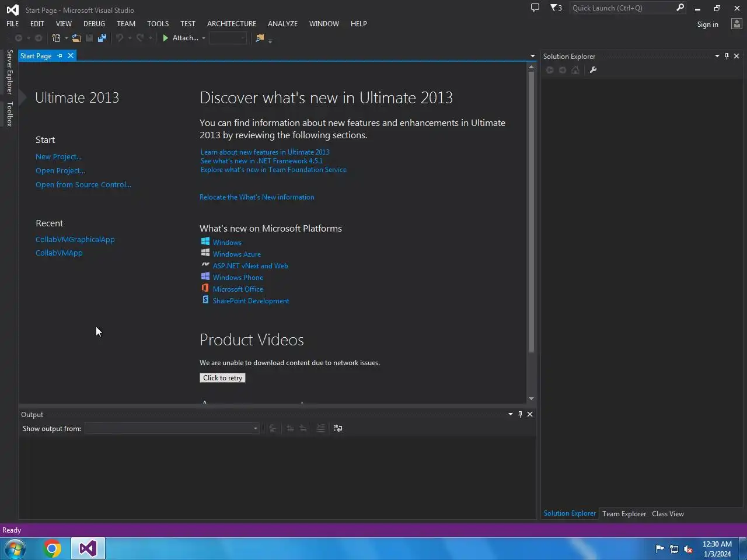This screenshot has height=560, width=747.
Task: Close the Output window
Action: (530, 414)
